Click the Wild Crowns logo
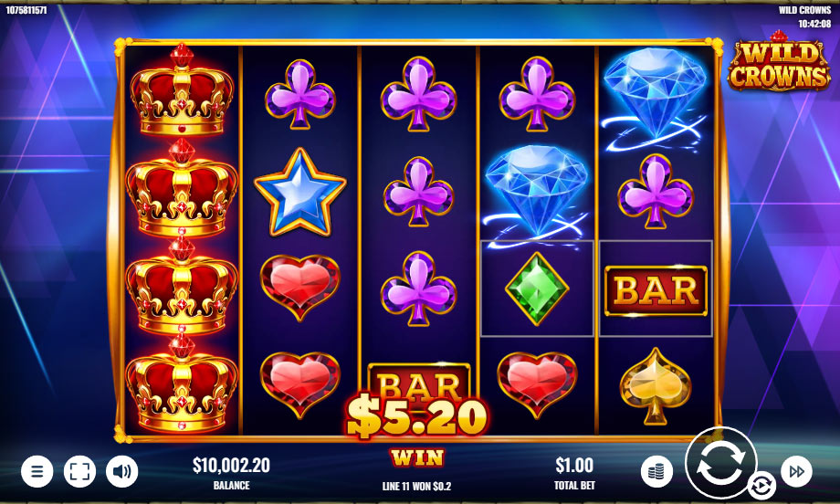Screen dimensions: 840x504 (x=779, y=61)
